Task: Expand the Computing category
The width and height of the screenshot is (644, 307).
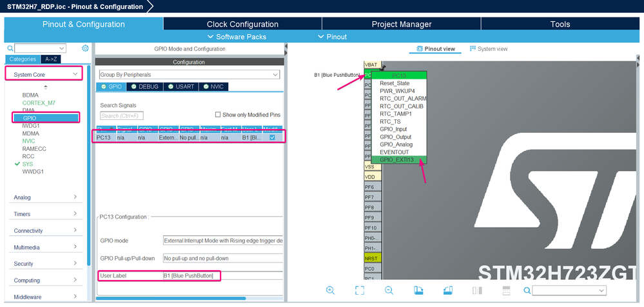Action: [45, 281]
